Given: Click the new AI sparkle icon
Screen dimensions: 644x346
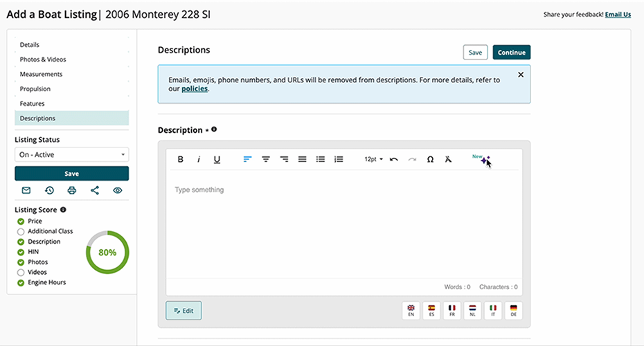Looking at the screenshot, I should [485, 160].
